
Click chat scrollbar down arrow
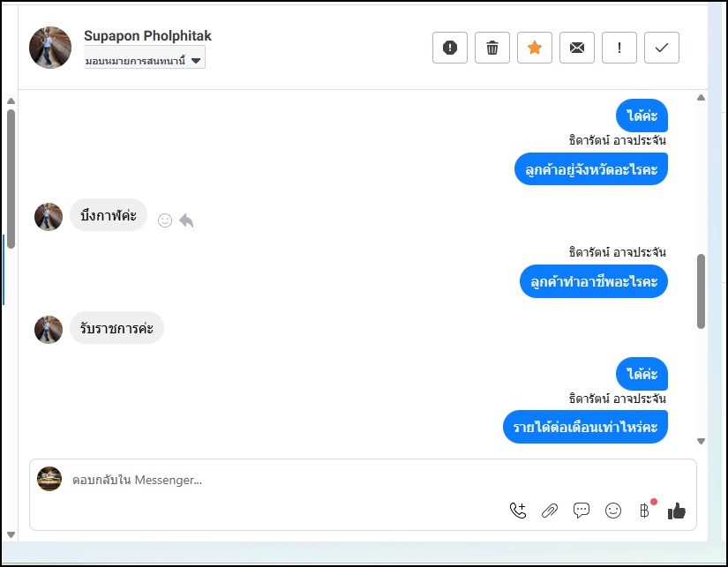point(701,441)
